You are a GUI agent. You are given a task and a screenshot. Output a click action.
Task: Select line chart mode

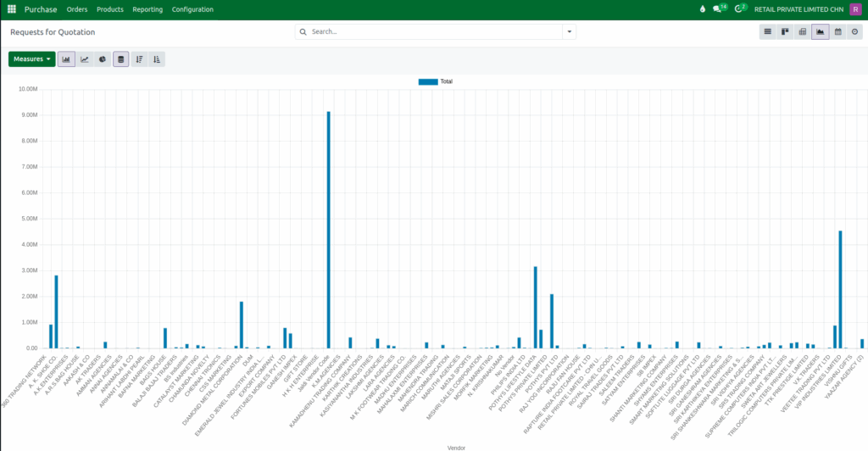(x=85, y=59)
